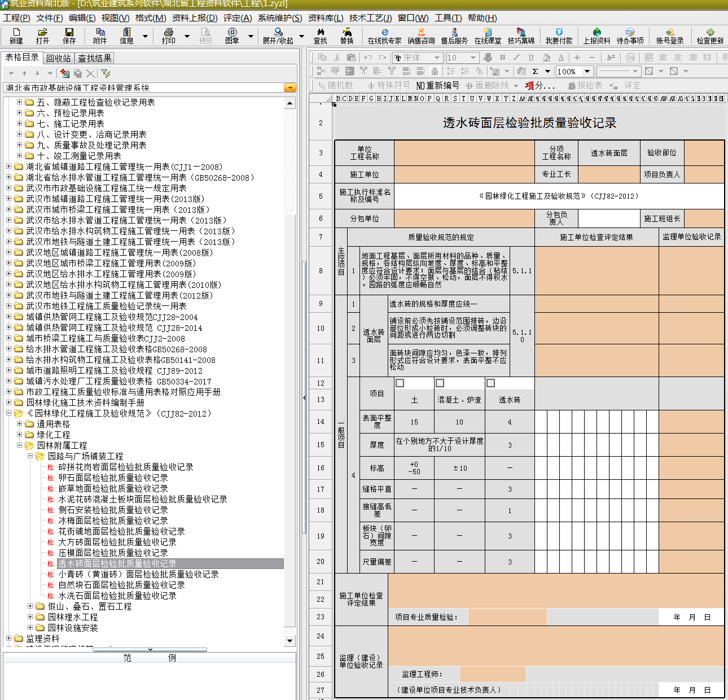Click the tree scrollbar up arrow

(290, 103)
